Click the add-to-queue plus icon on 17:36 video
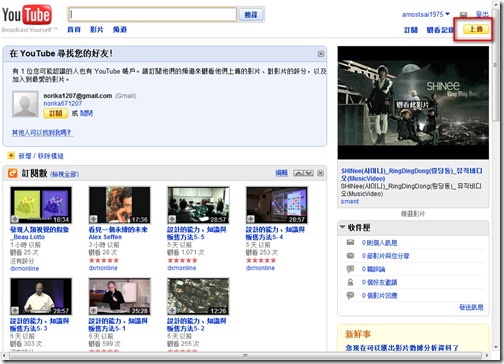Screen dimensions: 504x364 click(x=94, y=219)
